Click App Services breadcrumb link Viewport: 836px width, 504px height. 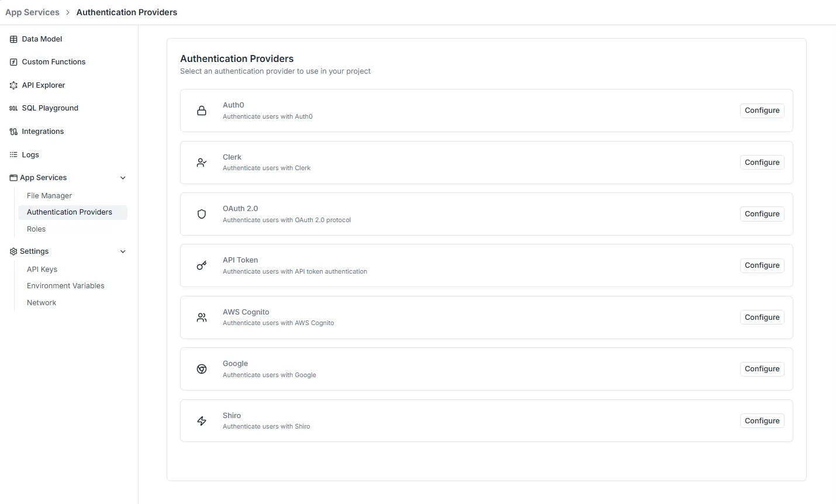pos(32,12)
